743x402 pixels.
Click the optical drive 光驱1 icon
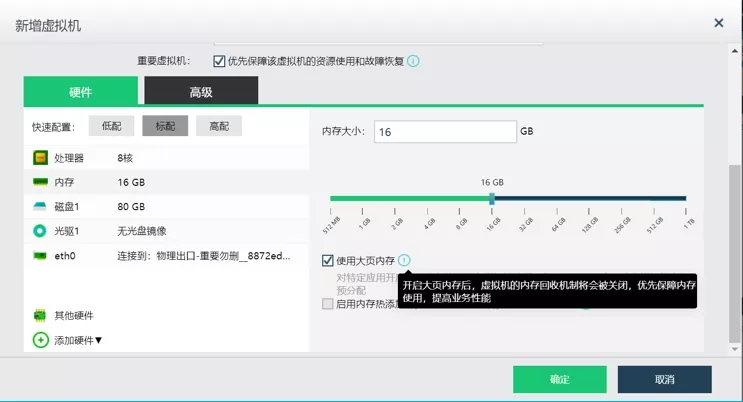point(40,231)
